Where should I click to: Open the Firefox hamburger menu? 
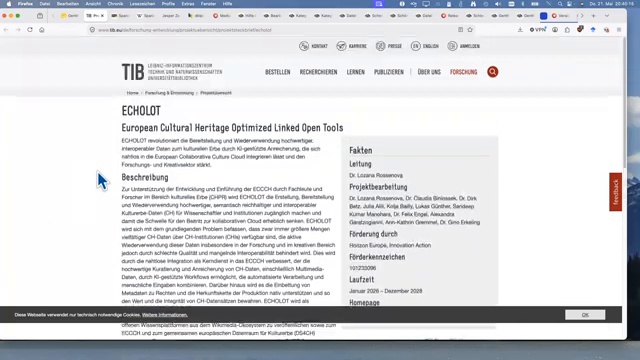tap(619, 30)
